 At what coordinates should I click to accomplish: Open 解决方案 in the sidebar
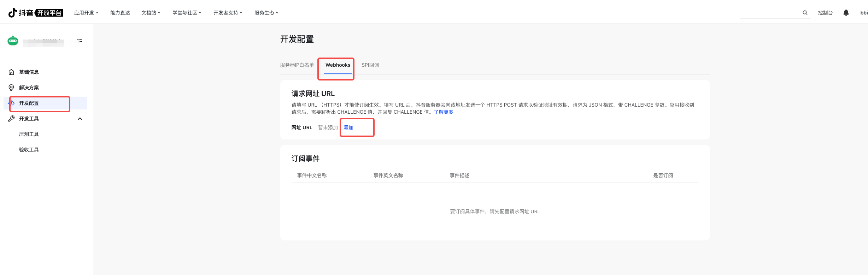click(29, 88)
